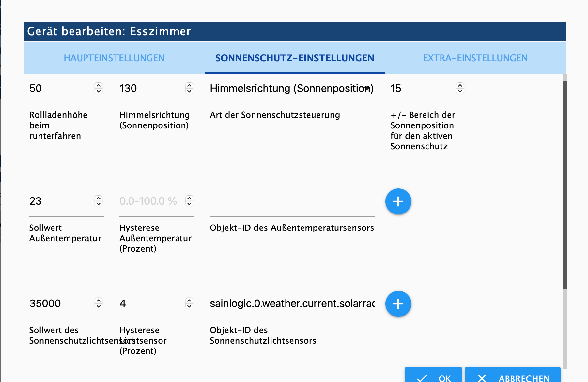The width and height of the screenshot is (588, 382).
Task: Use the stepper on the Sonnenposition range field
Action: coord(460,88)
